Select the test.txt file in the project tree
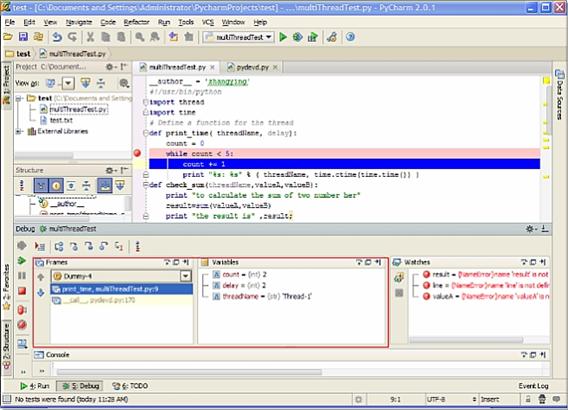This screenshot has height=410, width=568. (x=57, y=120)
